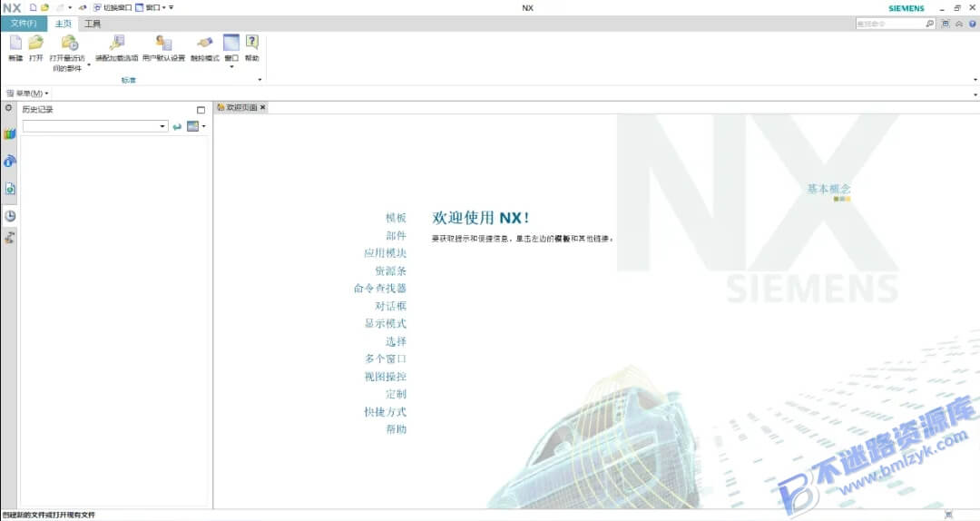
Task: Open recently accessed parts (打开最近访问的部件) icon
Action: point(69,44)
